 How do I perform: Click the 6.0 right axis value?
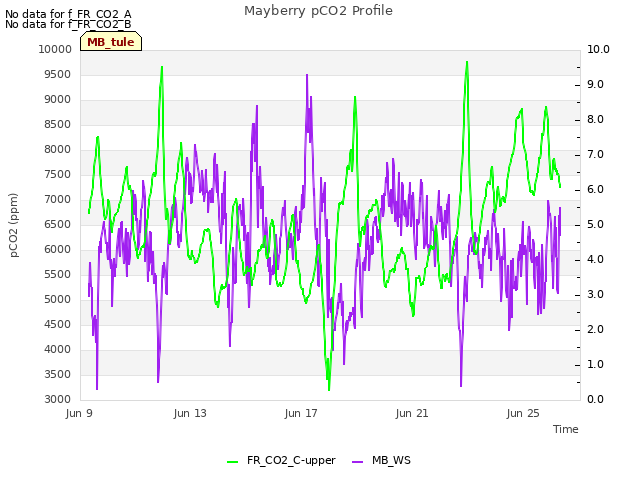[595, 190]
